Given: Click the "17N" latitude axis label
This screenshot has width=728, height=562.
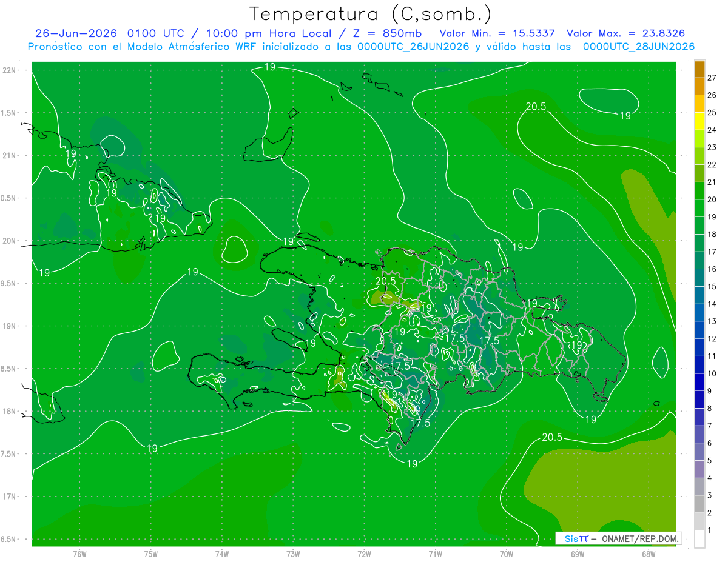Looking at the screenshot, I should click(9, 497).
